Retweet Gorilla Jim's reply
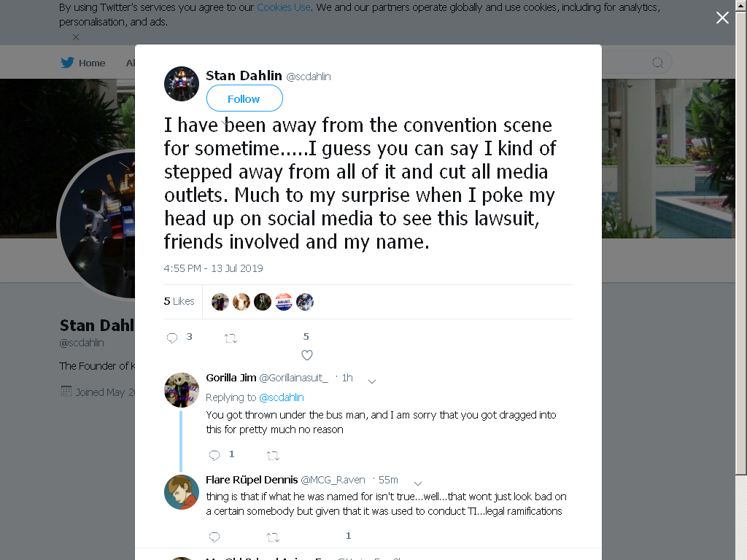This screenshot has width=747, height=560. point(273,456)
